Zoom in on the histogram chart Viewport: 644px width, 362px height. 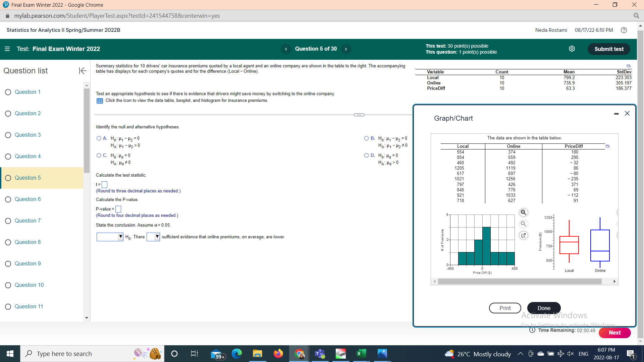click(x=523, y=213)
